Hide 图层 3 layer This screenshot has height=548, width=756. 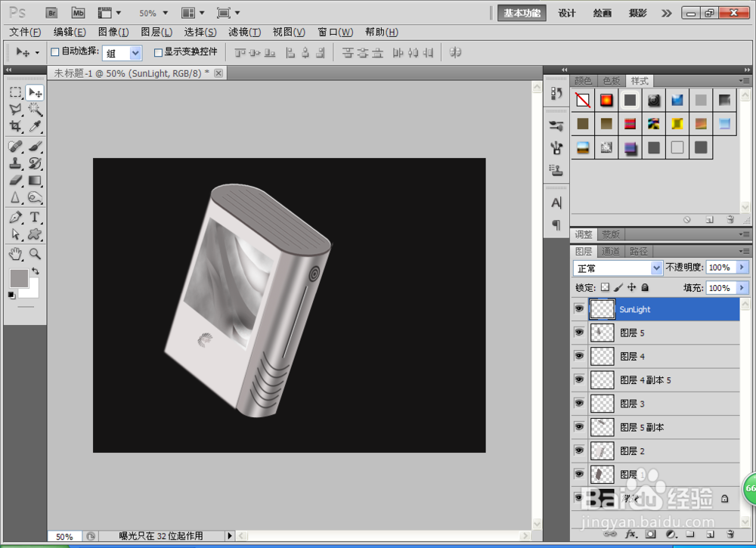pos(579,404)
